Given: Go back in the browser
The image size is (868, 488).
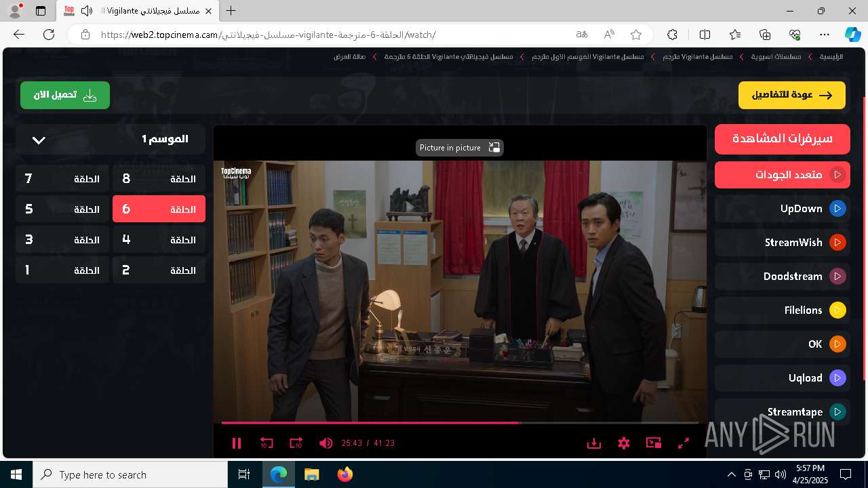Looking at the screenshot, I should pos(19,35).
